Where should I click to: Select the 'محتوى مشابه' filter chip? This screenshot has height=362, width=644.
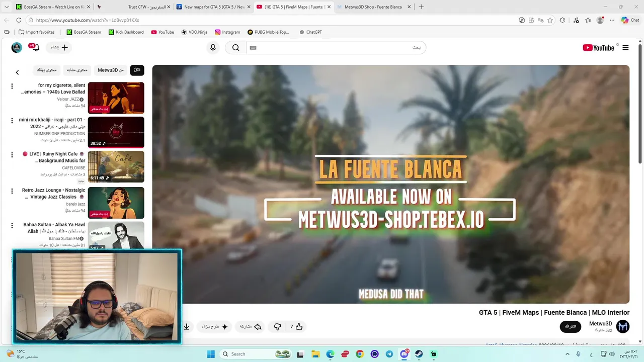click(x=77, y=70)
